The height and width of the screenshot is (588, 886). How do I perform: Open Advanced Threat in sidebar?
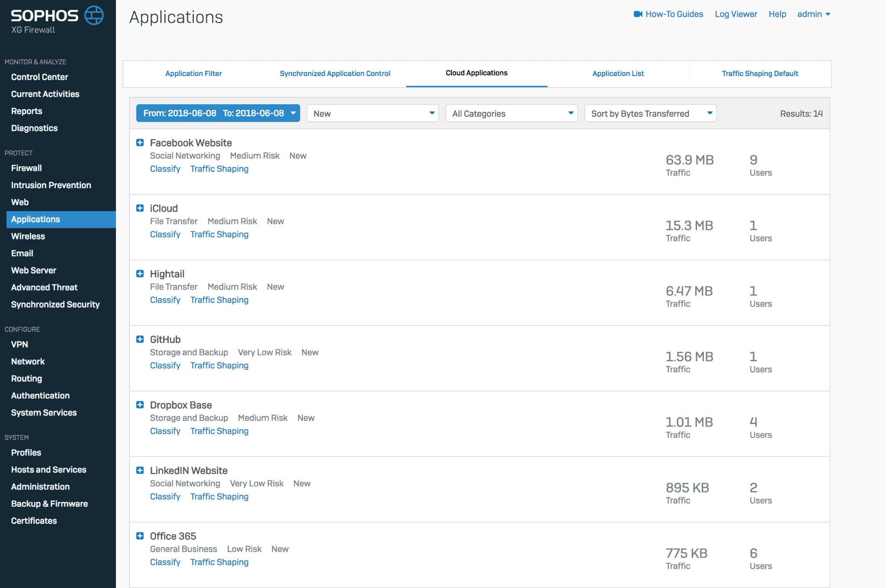coord(45,287)
